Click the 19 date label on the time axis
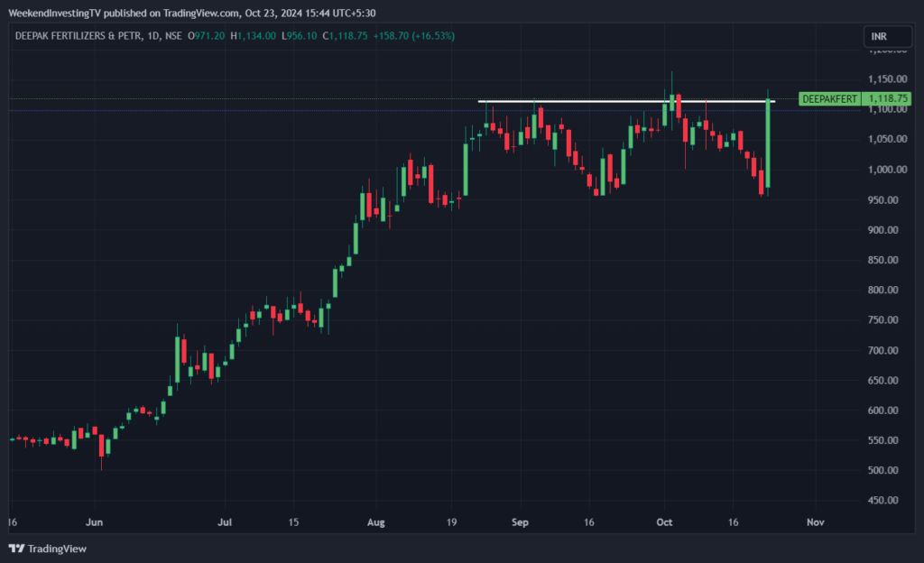 pyautogui.click(x=451, y=522)
